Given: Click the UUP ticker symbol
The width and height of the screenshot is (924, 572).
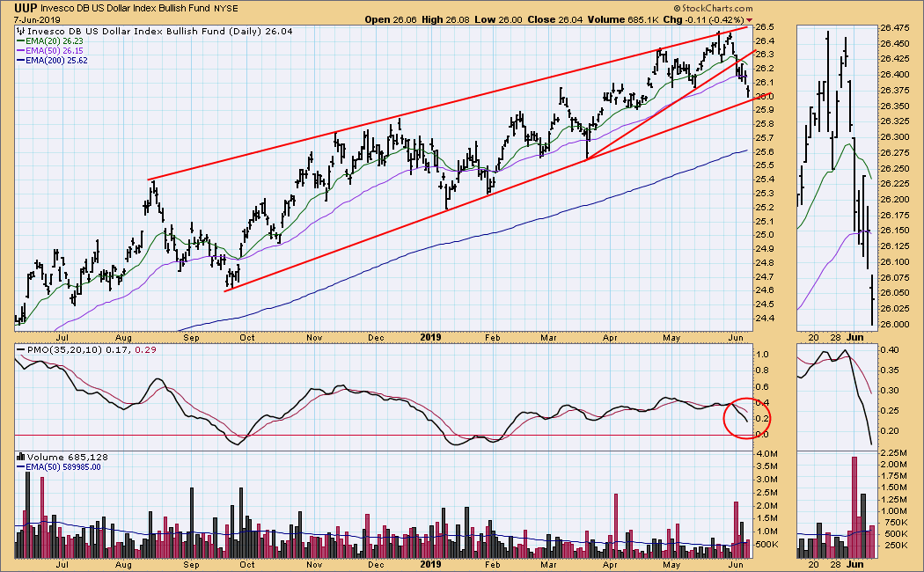Looking at the screenshot, I should click(26, 8).
